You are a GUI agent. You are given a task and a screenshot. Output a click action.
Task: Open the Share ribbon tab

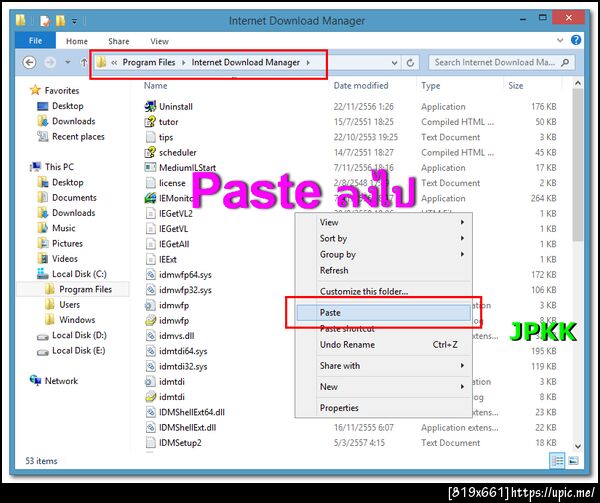(119, 41)
